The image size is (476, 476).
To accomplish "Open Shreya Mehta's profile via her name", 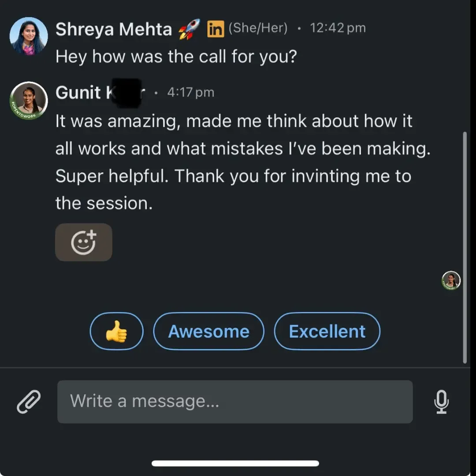I will (x=114, y=30).
